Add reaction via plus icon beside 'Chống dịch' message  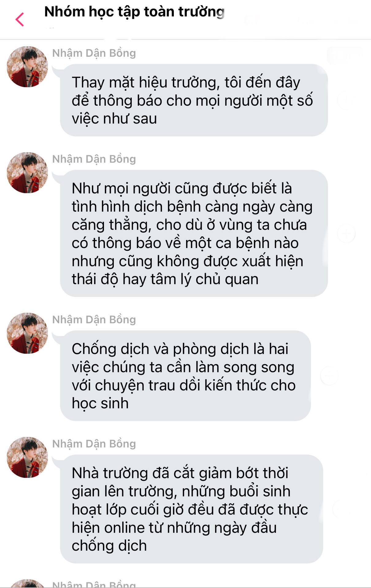click(330, 376)
